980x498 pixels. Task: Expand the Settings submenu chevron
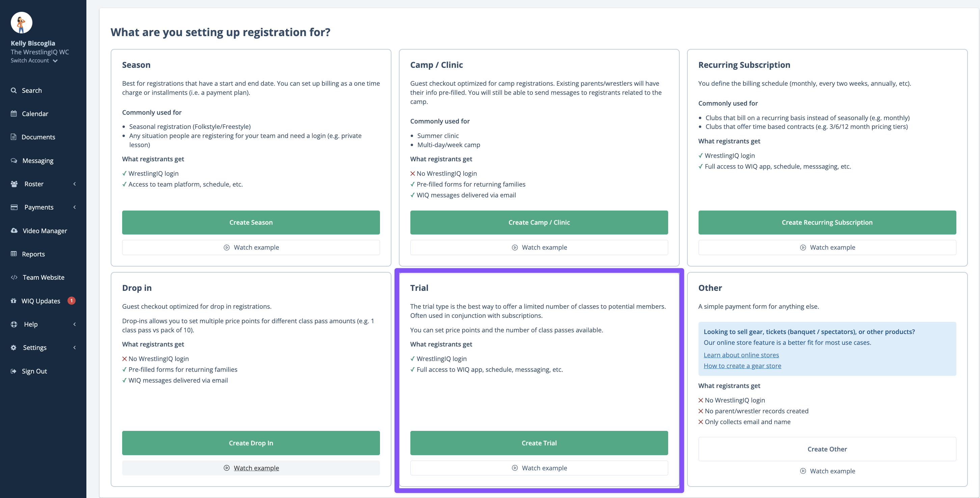tap(75, 347)
